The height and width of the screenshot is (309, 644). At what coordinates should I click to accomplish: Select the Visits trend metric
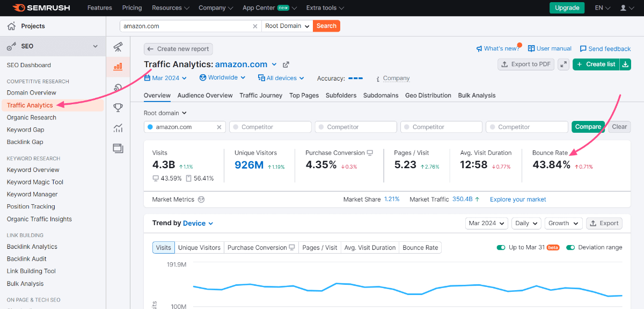(x=164, y=248)
